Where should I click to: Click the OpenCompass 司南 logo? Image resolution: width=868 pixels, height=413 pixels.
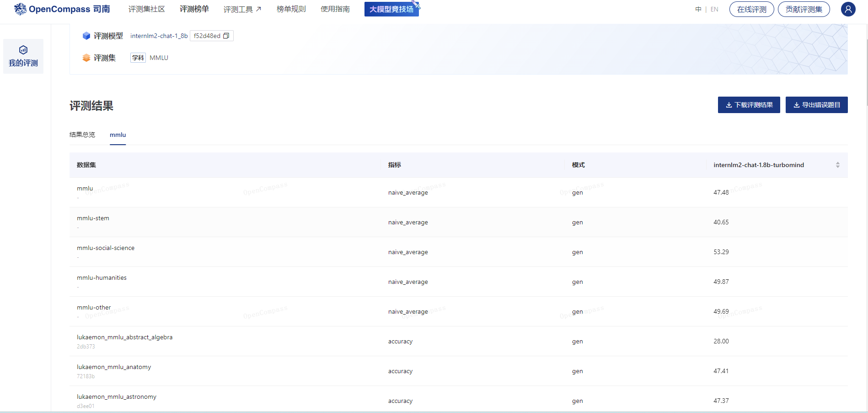point(62,9)
